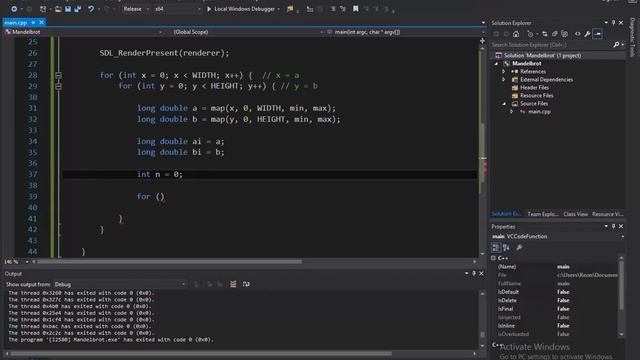Close the Output panel
The height and width of the screenshot is (360, 640).
coord(481,273)
